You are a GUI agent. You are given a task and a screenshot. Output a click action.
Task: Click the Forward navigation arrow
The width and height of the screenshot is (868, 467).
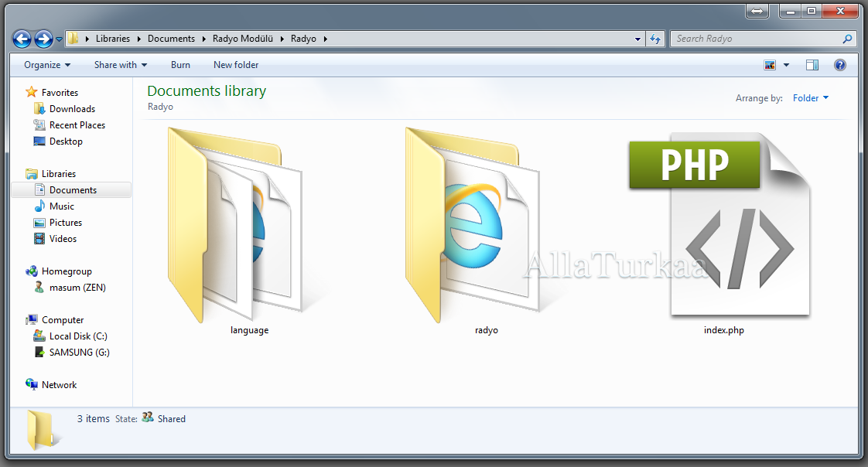(x=44, y=39)
